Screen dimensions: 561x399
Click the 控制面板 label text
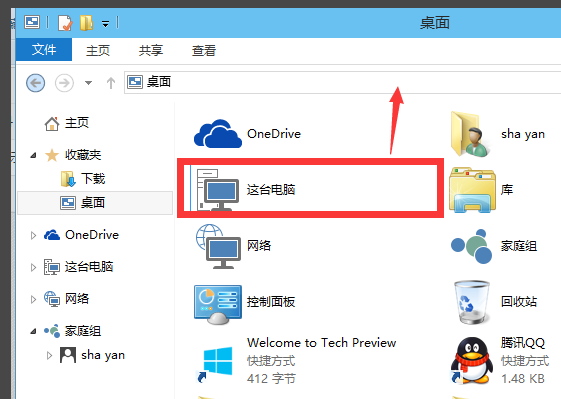click(271, 302)
